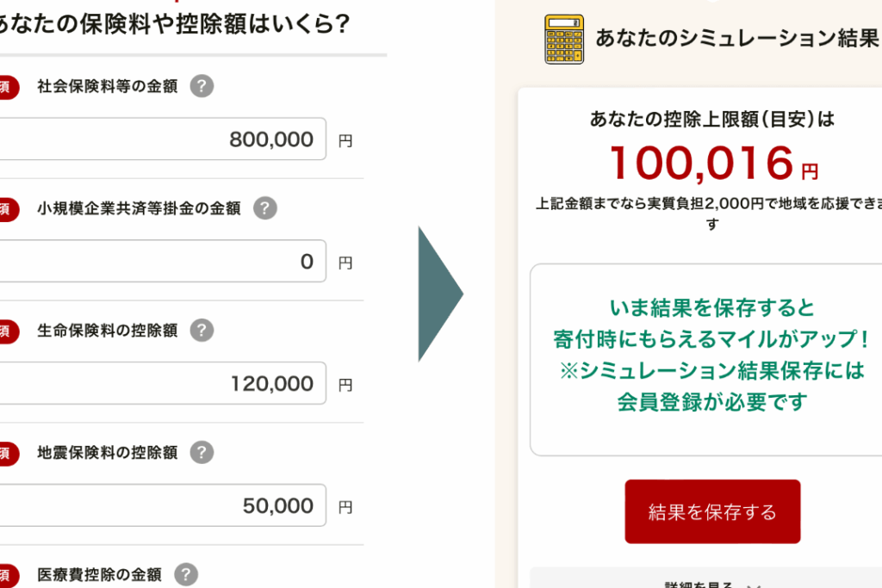The height and width of the screenshot is (588, 882).
Task: Click the calculator icon beside あなたのシミュレーション結果
Action: (564, 39)
